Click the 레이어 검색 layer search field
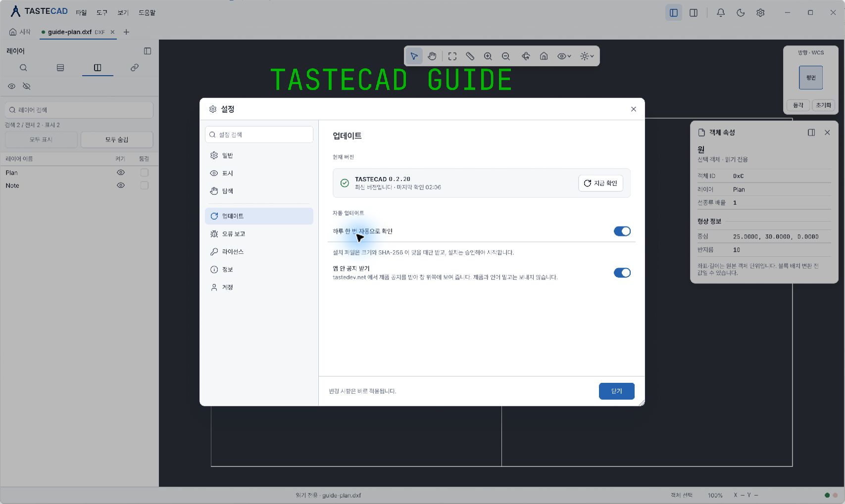This screenshot has width=845, height=504. click(x=79, y=110)
